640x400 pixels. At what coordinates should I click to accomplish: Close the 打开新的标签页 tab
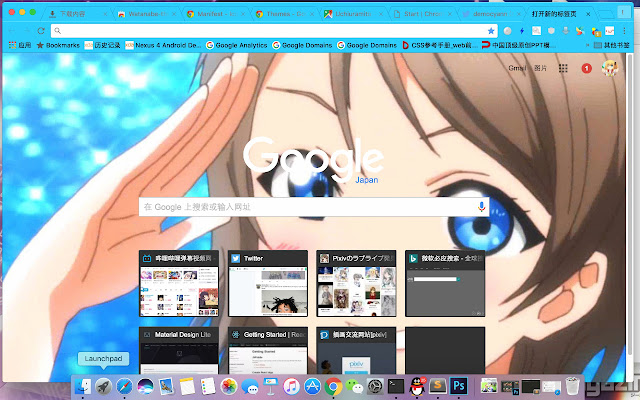tap(588, 14)
